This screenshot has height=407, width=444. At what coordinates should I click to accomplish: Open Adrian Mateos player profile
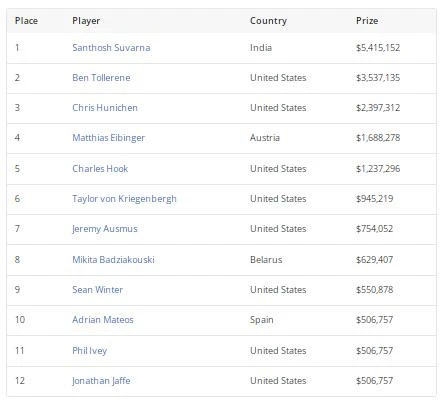103,320
